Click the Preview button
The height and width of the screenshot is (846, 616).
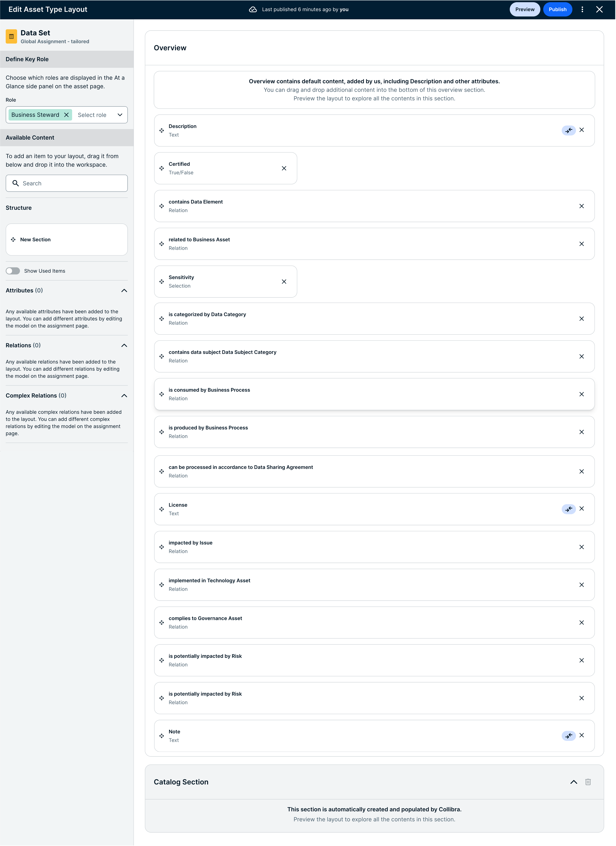(525, 9)
